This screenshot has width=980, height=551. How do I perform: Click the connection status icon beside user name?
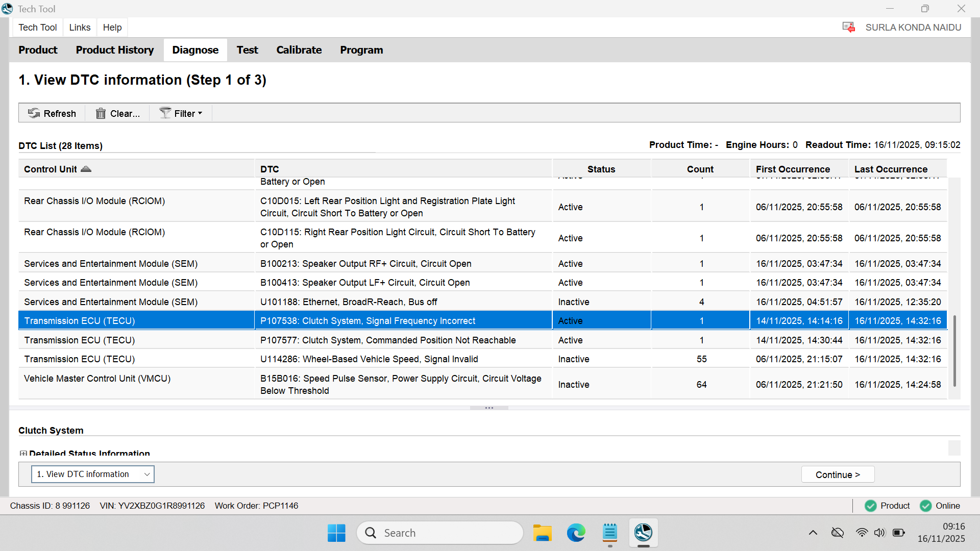(x=848, y=27)
